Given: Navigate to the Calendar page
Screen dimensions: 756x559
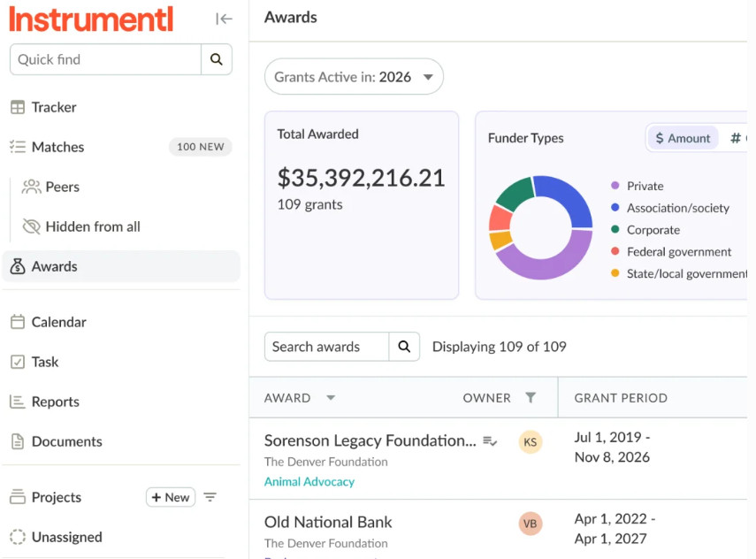Looking at the screenshot, I should pyautogui.click(x=59, y=322).
